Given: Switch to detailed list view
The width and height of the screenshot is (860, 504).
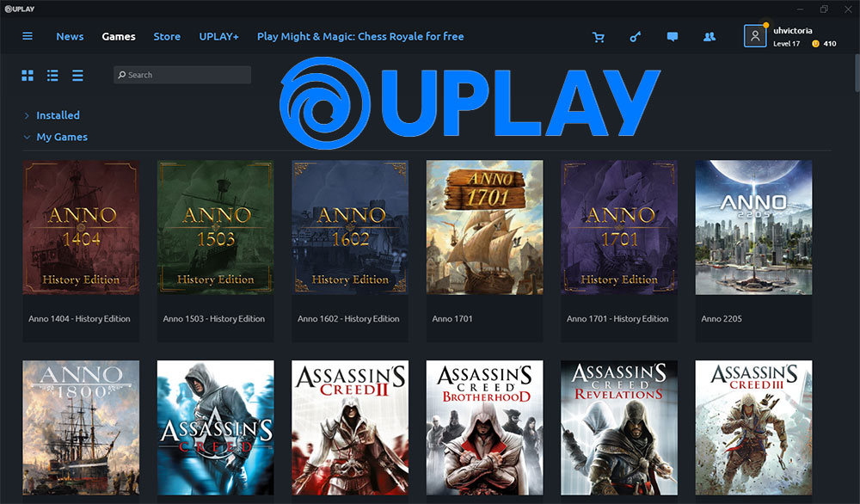Looking at the screenshot, I should pyautogui.click(x=52, y=75).
